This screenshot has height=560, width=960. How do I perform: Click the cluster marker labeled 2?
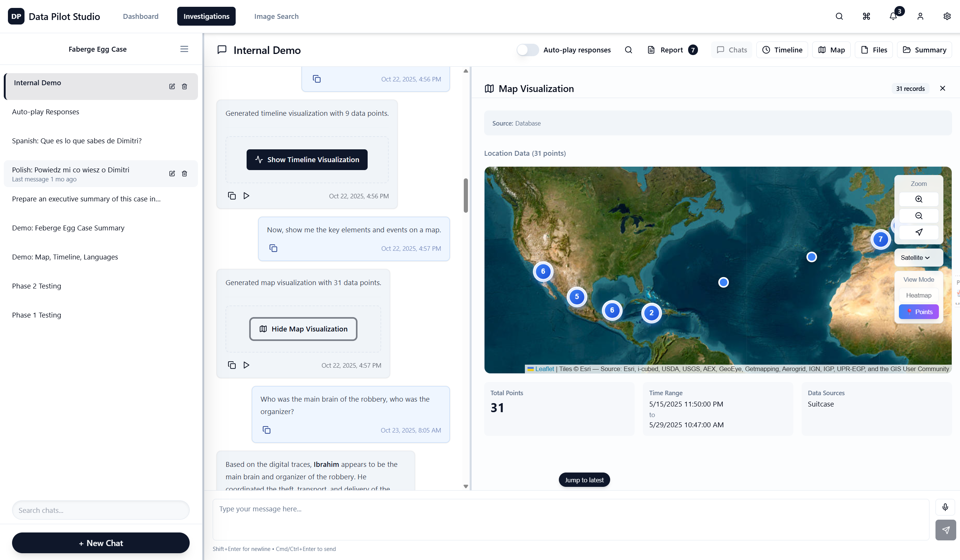click(652, 313)
